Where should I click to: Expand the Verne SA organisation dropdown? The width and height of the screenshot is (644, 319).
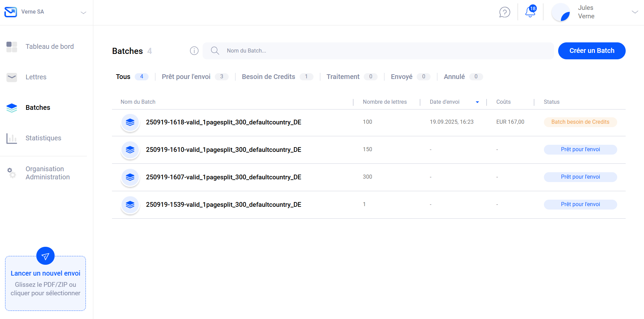pyautogui.click(x=83, y=13)
